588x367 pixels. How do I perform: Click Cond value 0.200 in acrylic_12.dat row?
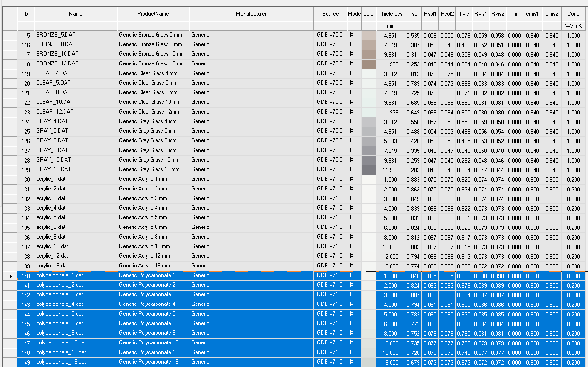coord(574,256)
